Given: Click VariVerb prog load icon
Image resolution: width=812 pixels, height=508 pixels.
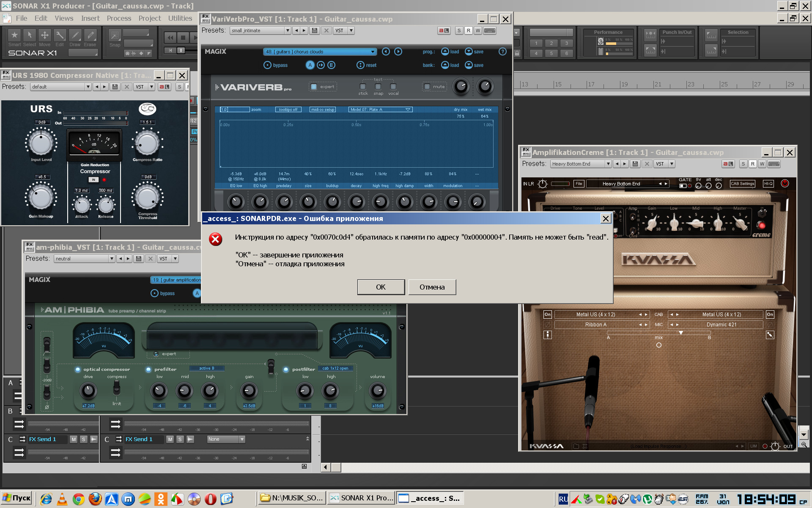Looking at the screenshot, I should tap(445, 52).
